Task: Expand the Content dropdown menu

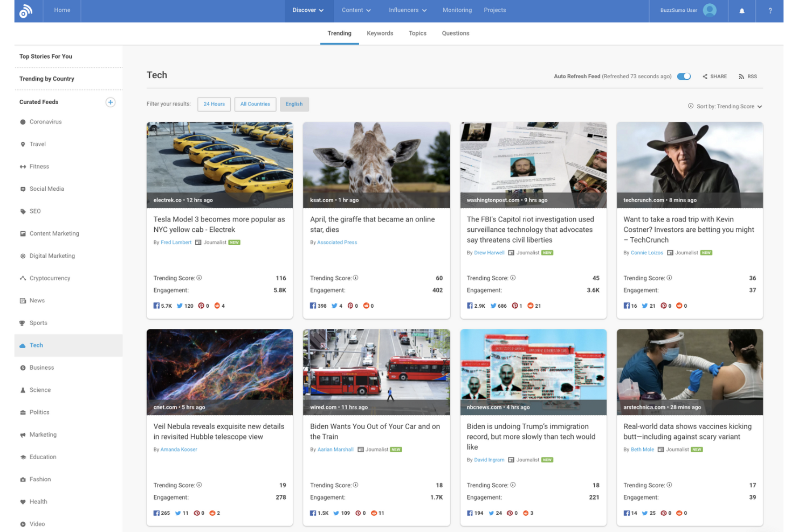Action: (x=356, y=10)
